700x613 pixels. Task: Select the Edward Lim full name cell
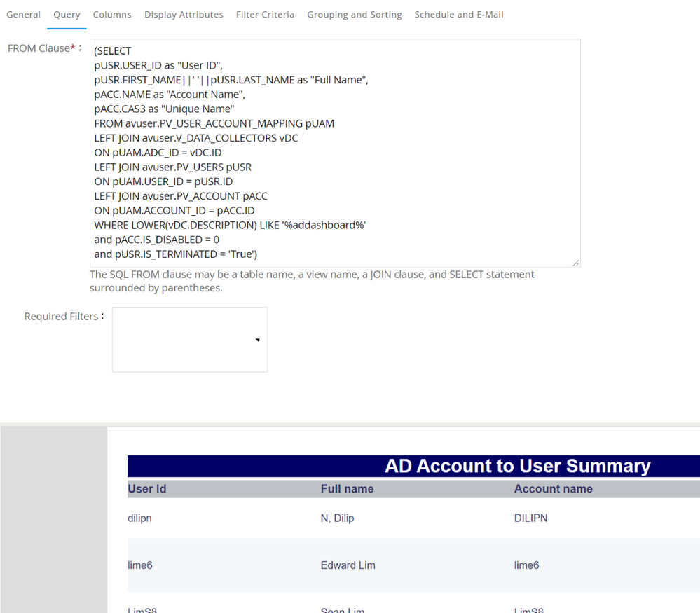point(348,565)
